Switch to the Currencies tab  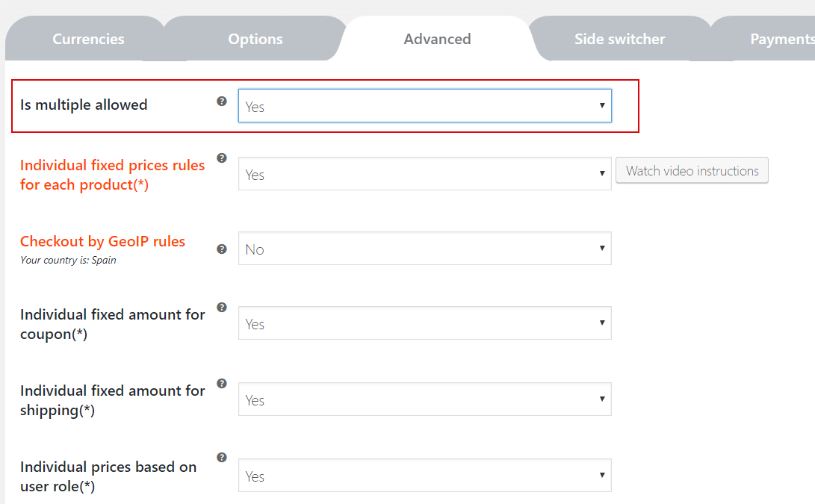tap(88, 39)
